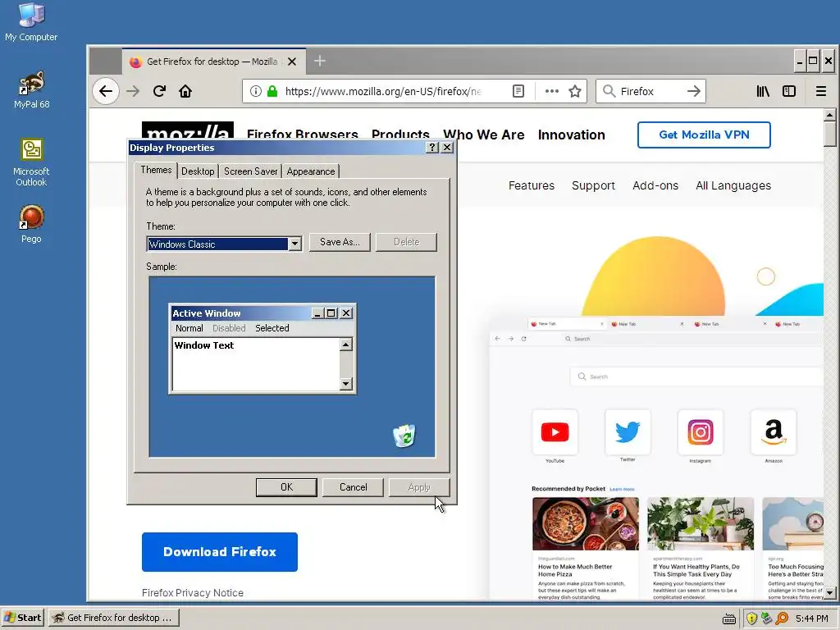Close the Get Firefox for desktop tab

pos(292,62)
